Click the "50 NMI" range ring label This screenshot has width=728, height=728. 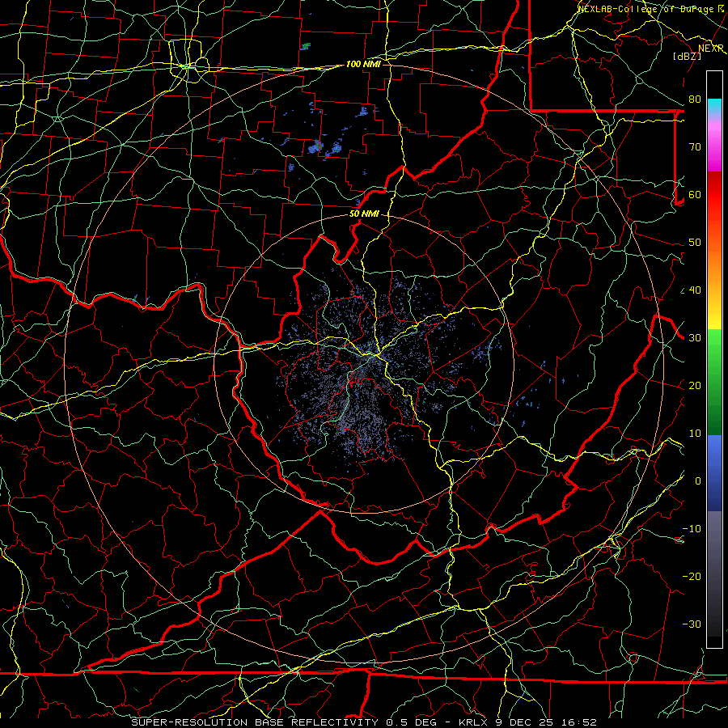click(364, 214)
